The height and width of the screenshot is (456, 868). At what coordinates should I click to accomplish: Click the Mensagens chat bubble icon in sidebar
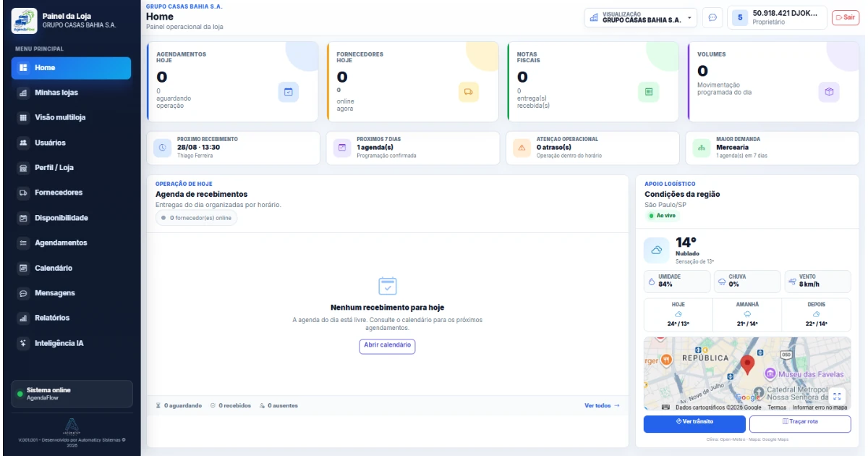(x=23, y=293)
